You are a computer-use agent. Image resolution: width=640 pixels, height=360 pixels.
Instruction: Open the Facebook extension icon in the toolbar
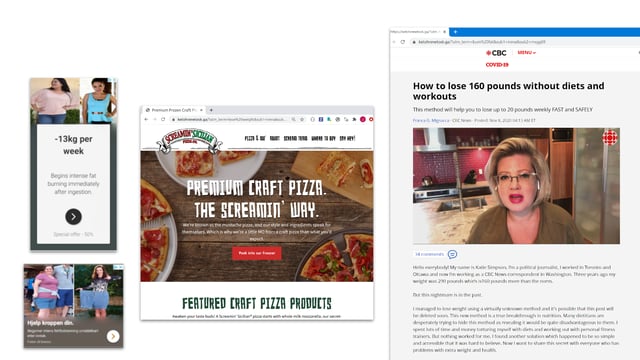[x=321, y=119]
